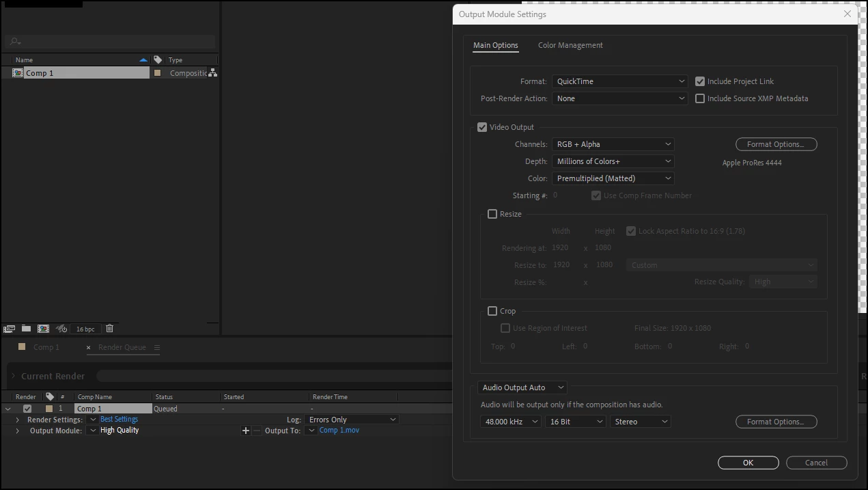The height and width of the screenshot is (490, 868).
Task: Click the Best Settings link
Action: 119,420
